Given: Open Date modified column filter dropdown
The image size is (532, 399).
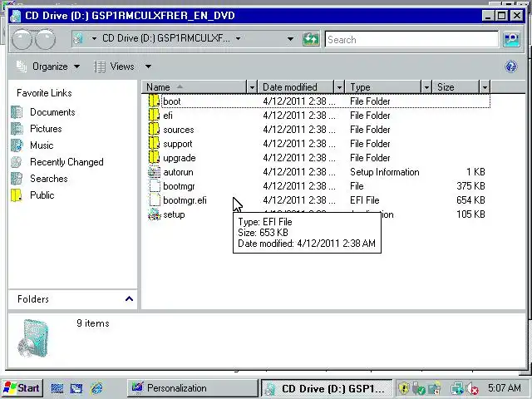Looking at the screenshot, I should coord(339,87).
